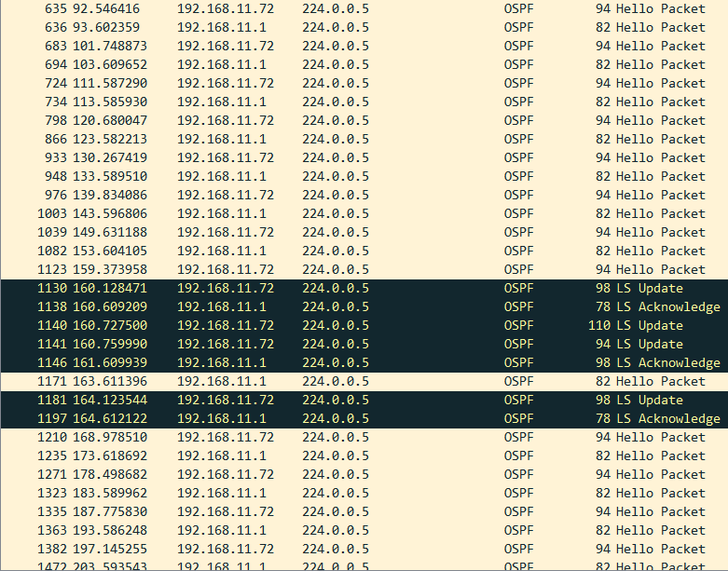Image resolution: width=728 pixels, height=571 pixels.
Task: Select packet 933 at time 130.267419
Action: pos(364,157)
